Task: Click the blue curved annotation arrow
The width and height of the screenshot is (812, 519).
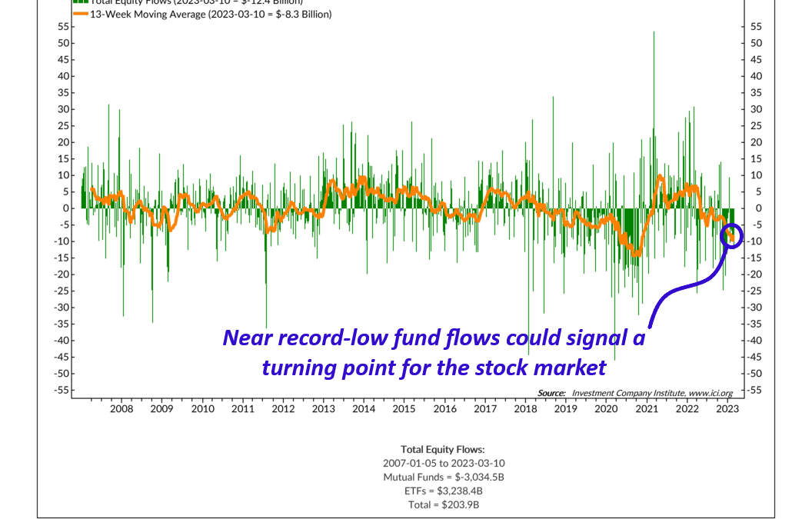Action: pyautogui.click(x=677, y=290)
